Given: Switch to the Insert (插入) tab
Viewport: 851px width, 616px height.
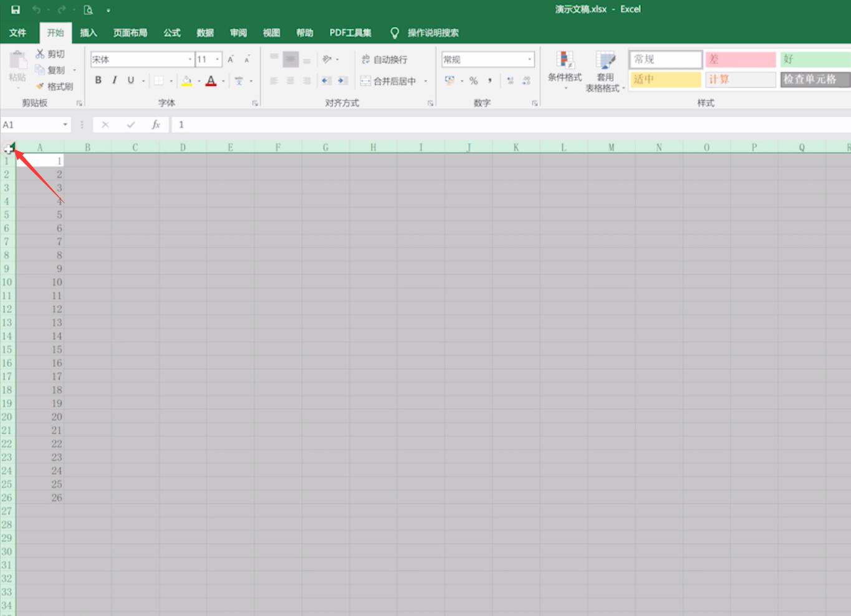Looking at the screenshot, I should tap(89, 32).
